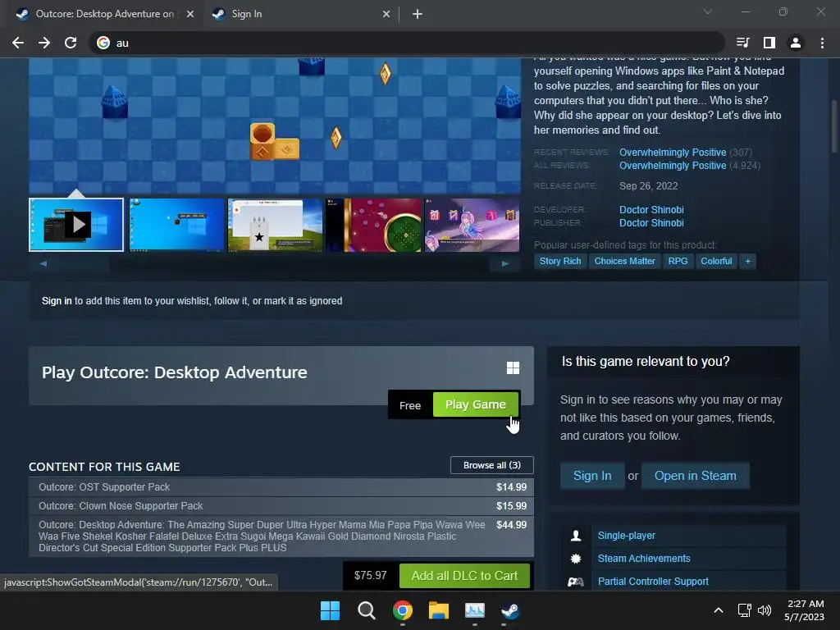The width and height of the screenshot is (840, 630).
Task: Open the tab search chevron
Action: tap(708, 11)
